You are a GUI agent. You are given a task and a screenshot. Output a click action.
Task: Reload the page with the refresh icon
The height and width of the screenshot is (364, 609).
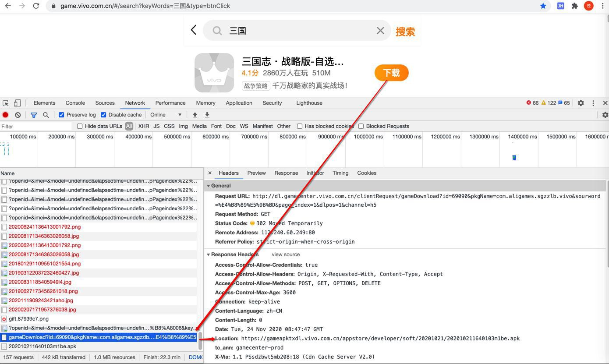tap(36, 6)
